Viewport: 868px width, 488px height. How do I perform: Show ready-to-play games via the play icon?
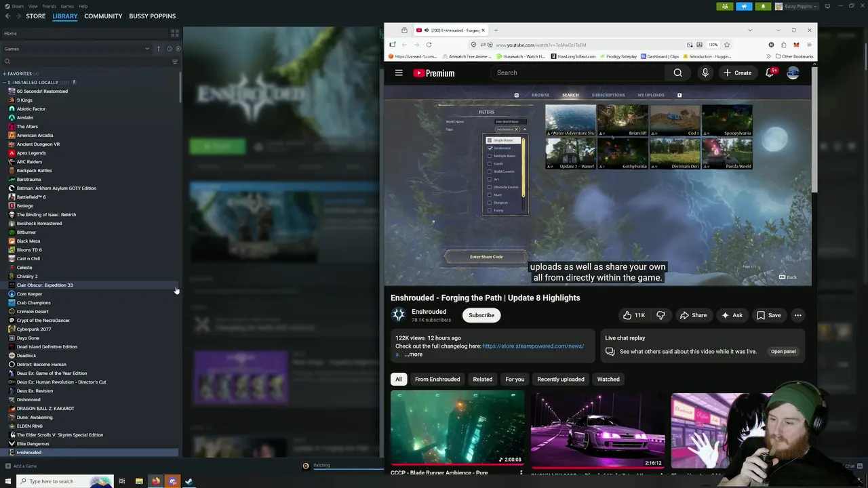(x=178, y=49)
